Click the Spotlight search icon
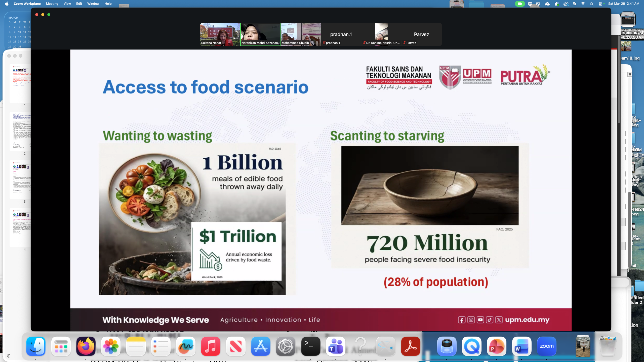Screen dimensions: 644x362 (x=592, y=4)
